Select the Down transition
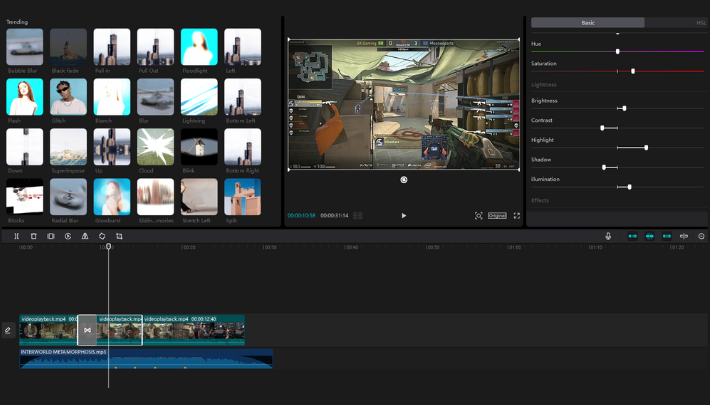 [x=25, y=147]
